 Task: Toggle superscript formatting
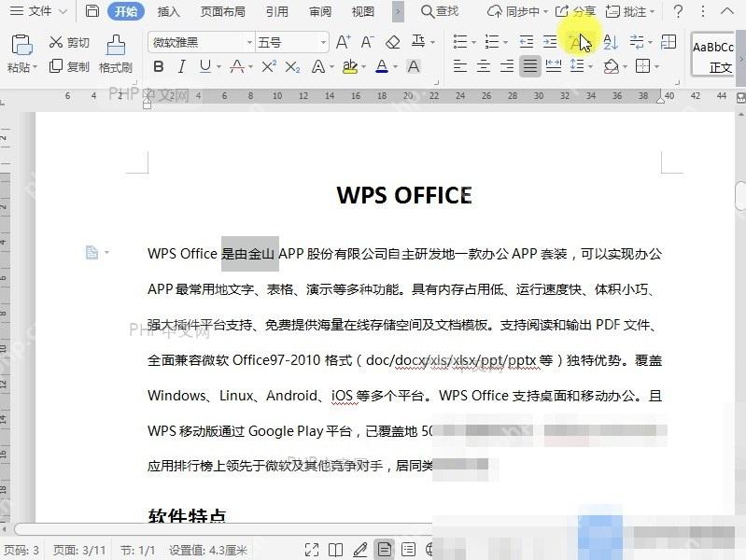(269, 66)
